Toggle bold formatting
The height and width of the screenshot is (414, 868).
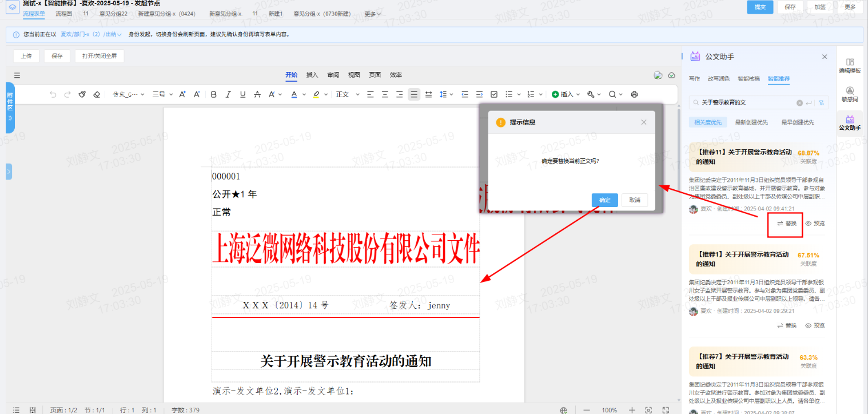214,94
